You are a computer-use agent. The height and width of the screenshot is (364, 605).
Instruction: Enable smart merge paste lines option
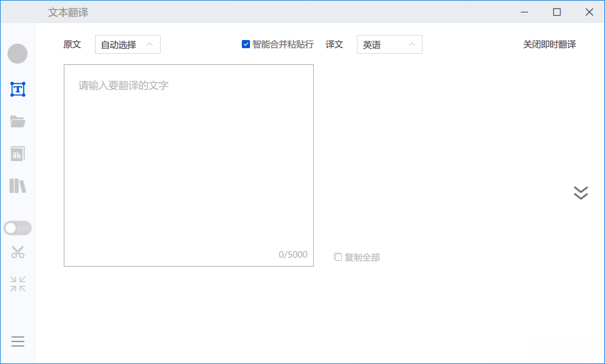pyautogui.click(x=246, y=44)
